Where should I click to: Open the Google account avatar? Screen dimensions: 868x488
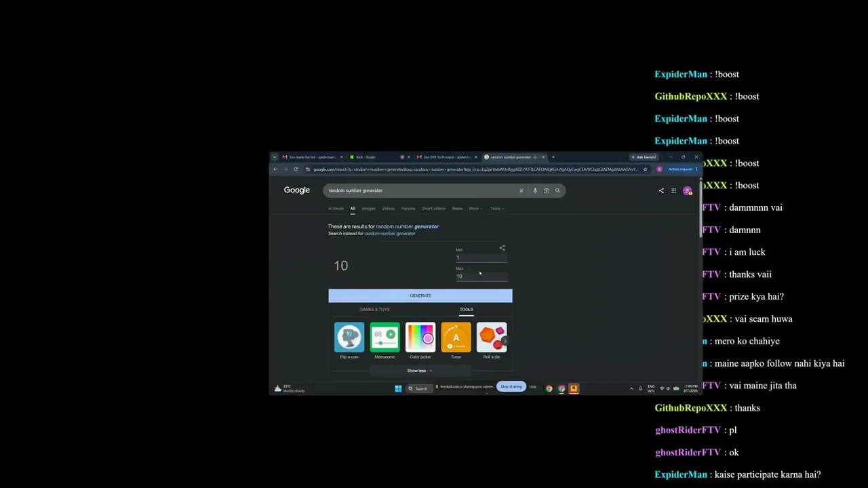tap(687, 191)
